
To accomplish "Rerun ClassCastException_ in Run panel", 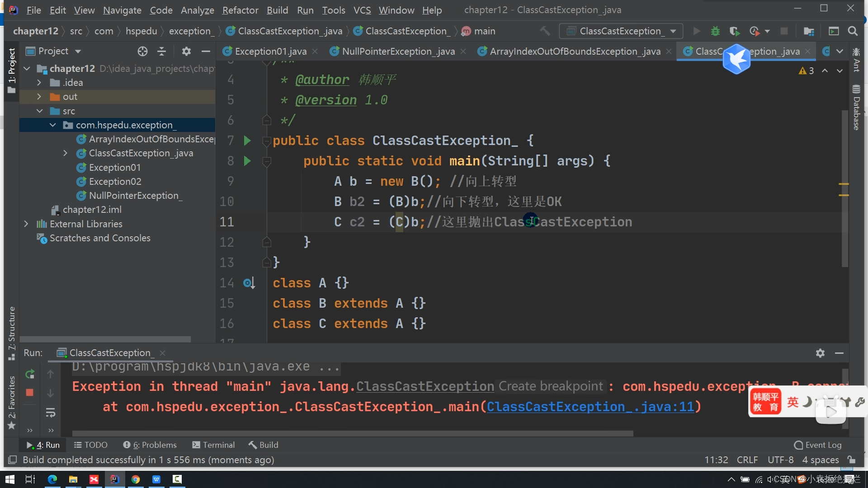I will pos(30,374).
